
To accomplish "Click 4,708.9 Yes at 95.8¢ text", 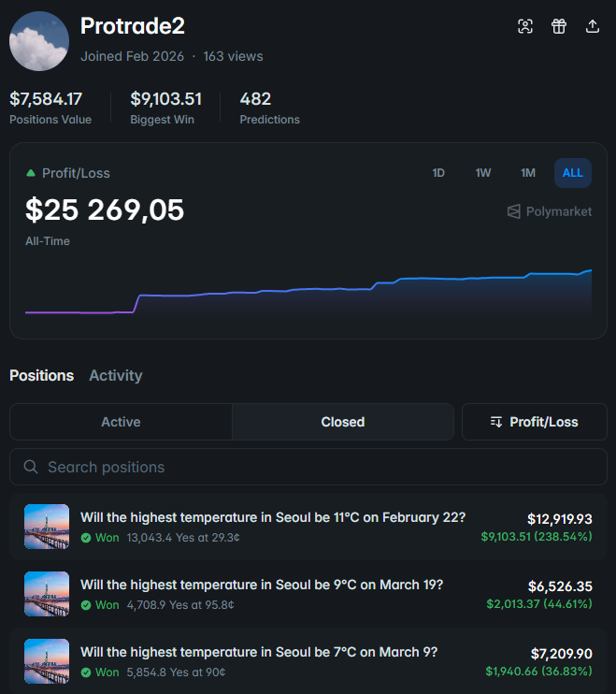I will 180,605.
